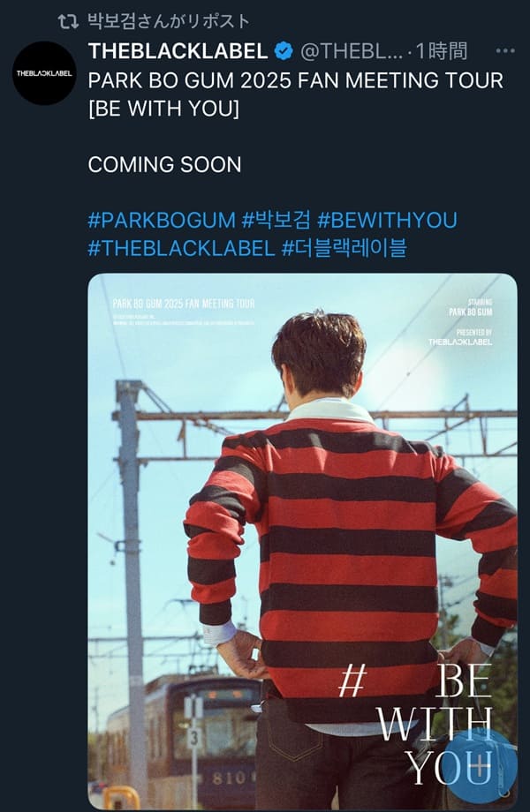Open the THEBLACKLABEL display name

point(178,51)
